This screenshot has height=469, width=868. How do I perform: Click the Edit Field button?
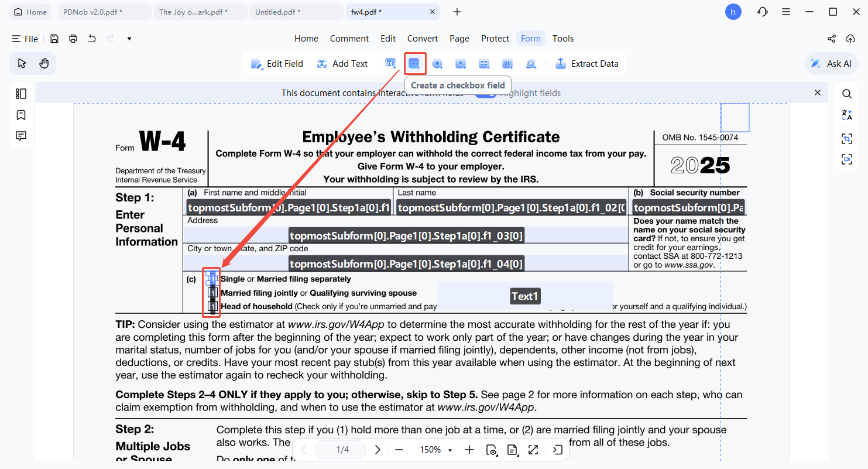tap(277, 63)
